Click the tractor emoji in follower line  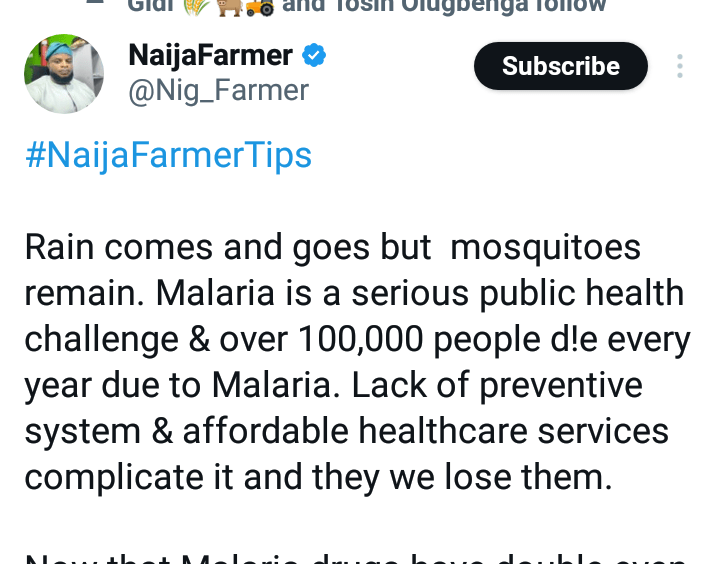tap(259, 6)
